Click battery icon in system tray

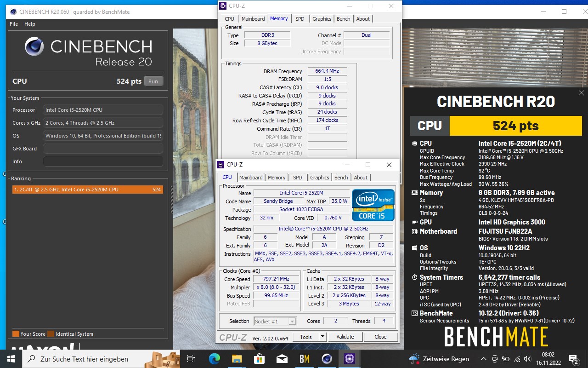506,359
